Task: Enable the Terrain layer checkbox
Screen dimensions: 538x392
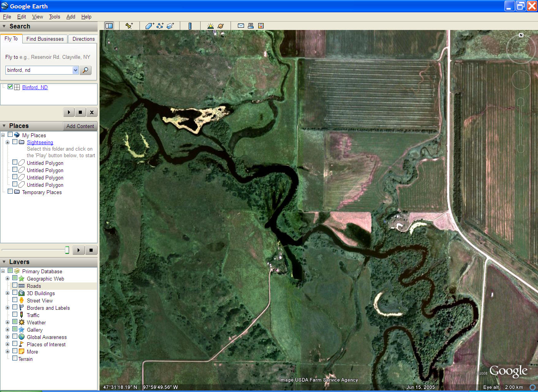Action: tap(15, 359)
